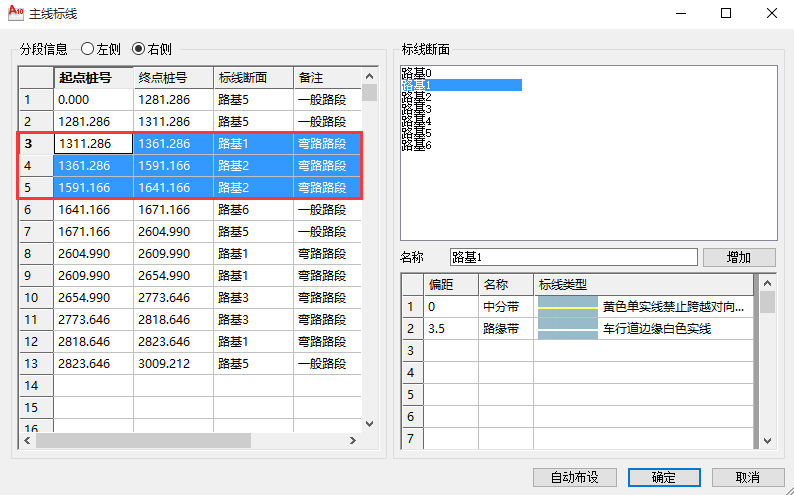
Task: Click the 标线断面 column header in segment table
Action: pos(252,78)
